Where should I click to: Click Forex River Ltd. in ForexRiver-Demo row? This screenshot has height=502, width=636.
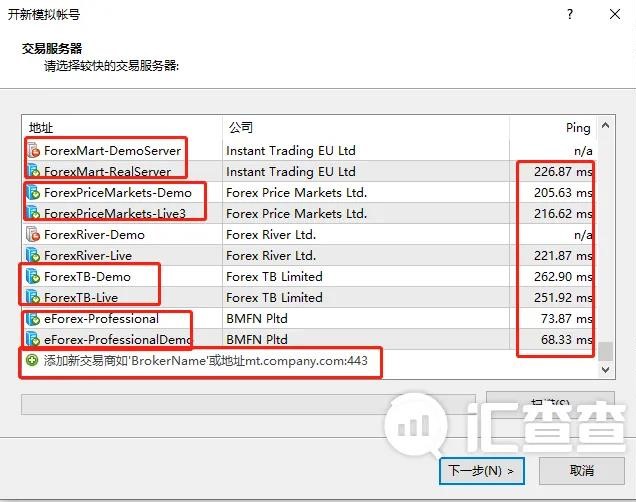[x=271, y=235]
